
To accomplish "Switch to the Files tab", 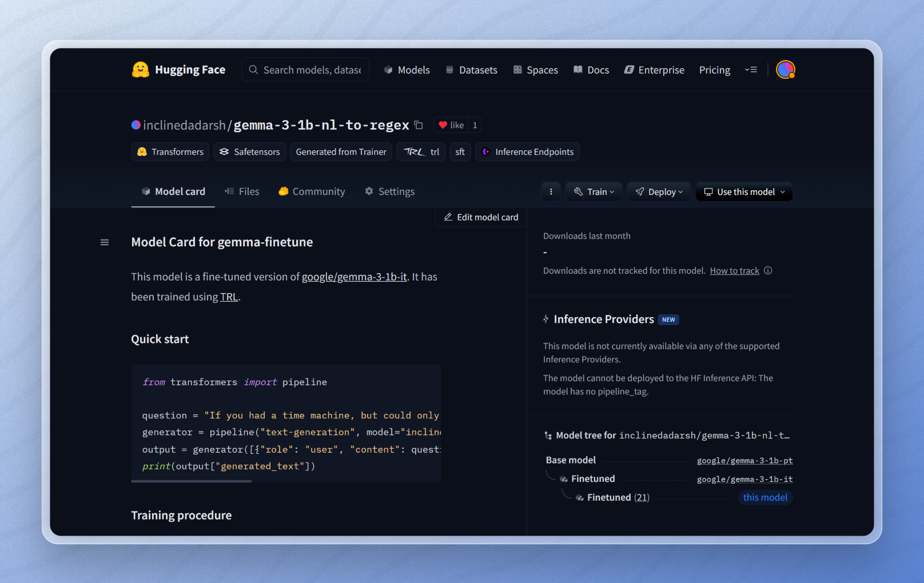I will point(242,191).
